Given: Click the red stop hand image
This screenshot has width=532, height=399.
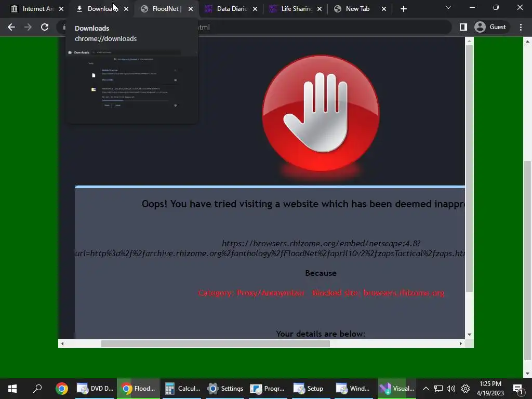Looking at the screenshot, I should click(321, 113).
